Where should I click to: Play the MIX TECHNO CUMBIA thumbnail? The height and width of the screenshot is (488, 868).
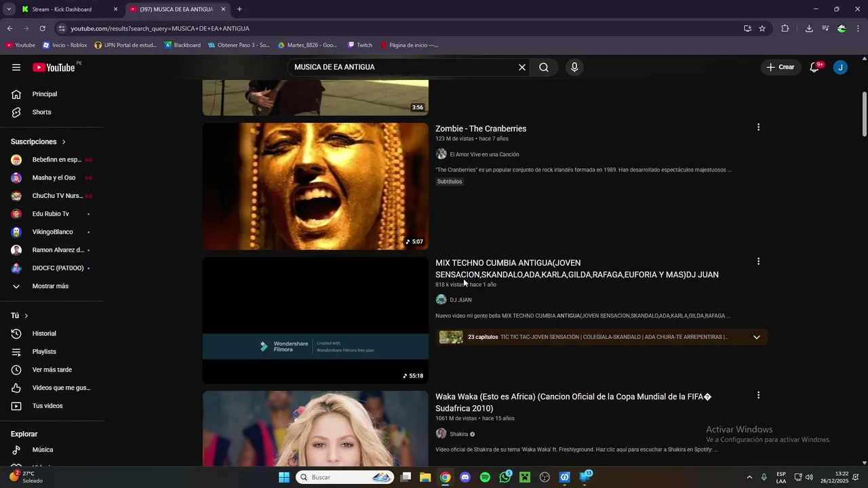315,320
